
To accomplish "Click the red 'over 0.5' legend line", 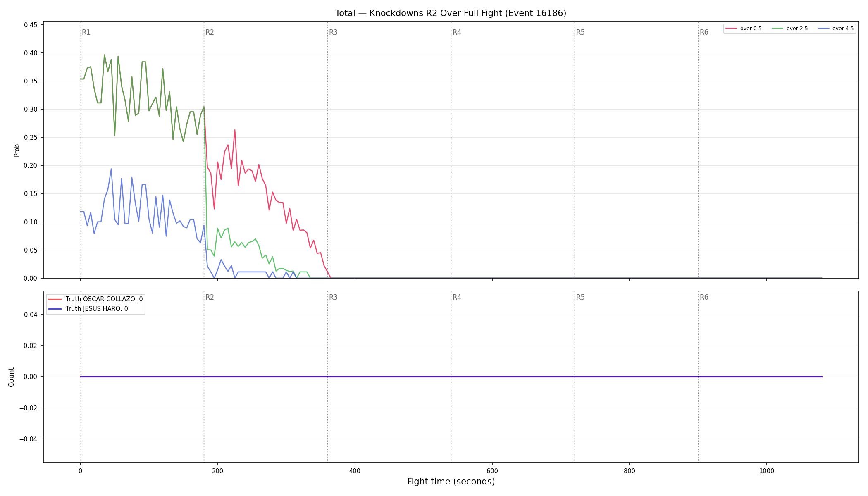I will tap(731, 29).
